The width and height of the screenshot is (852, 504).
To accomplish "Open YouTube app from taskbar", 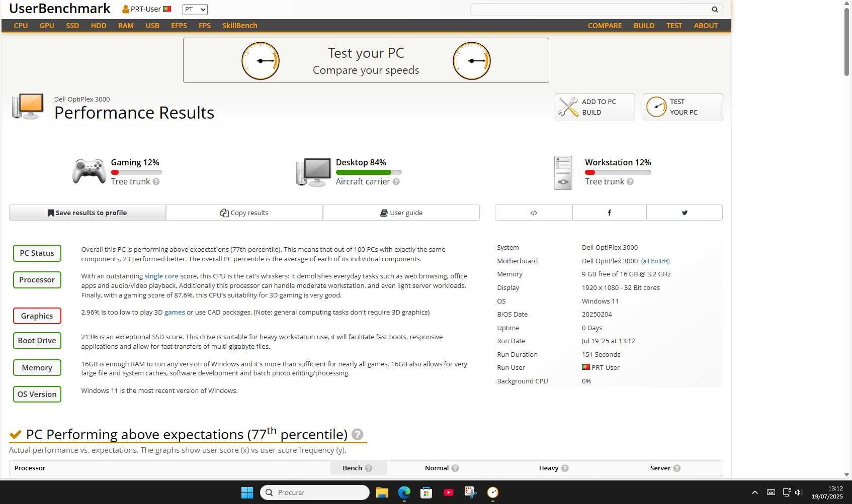I will pyautogui.click(x=449, y=492).
